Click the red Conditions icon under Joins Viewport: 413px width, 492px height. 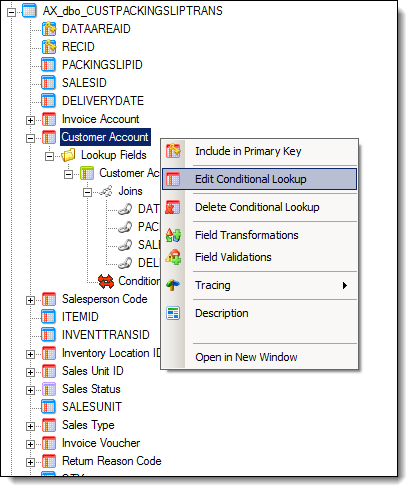point(106,281)
